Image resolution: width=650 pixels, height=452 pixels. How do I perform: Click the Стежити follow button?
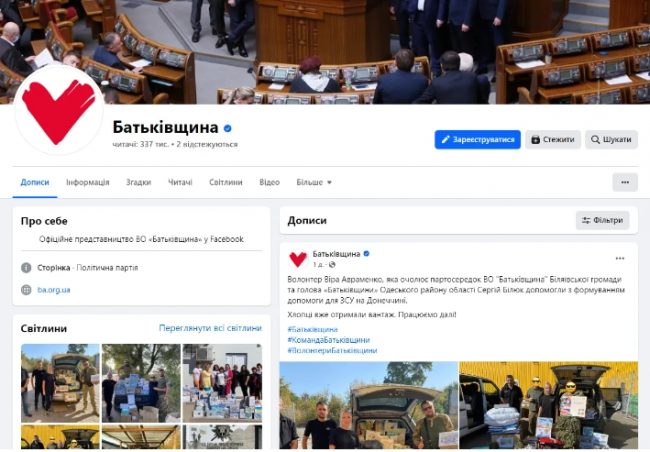pos(553,139)
